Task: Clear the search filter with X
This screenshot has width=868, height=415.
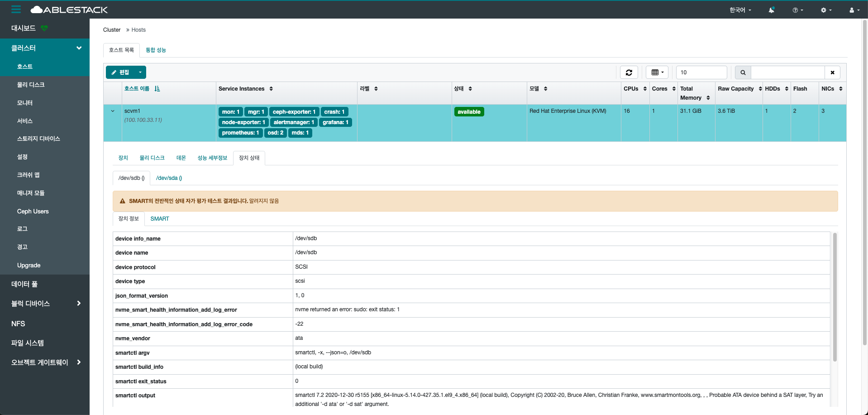Action: click(832, 72)
